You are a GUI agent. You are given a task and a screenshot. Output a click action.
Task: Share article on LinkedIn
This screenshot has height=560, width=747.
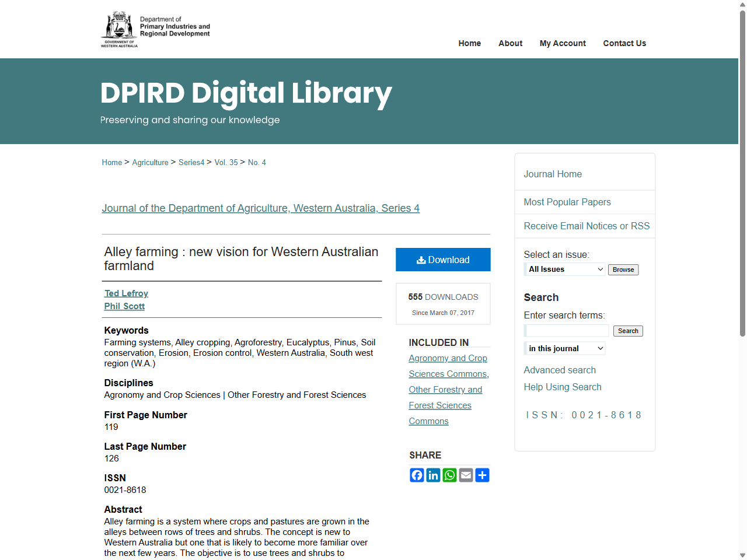coord(433,475)
